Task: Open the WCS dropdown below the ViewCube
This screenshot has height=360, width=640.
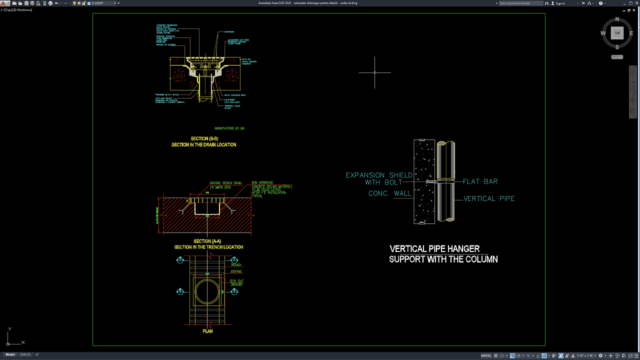Action: pos(617,57)
